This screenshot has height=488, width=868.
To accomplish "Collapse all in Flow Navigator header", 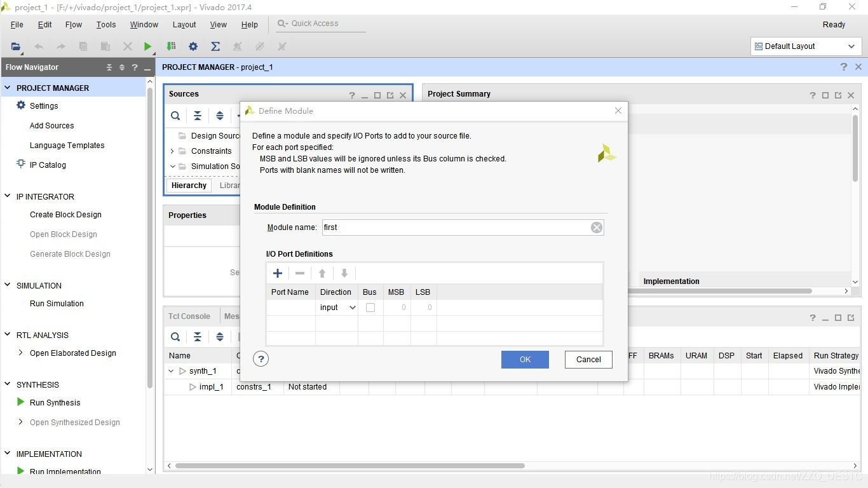I will point(109,67).
